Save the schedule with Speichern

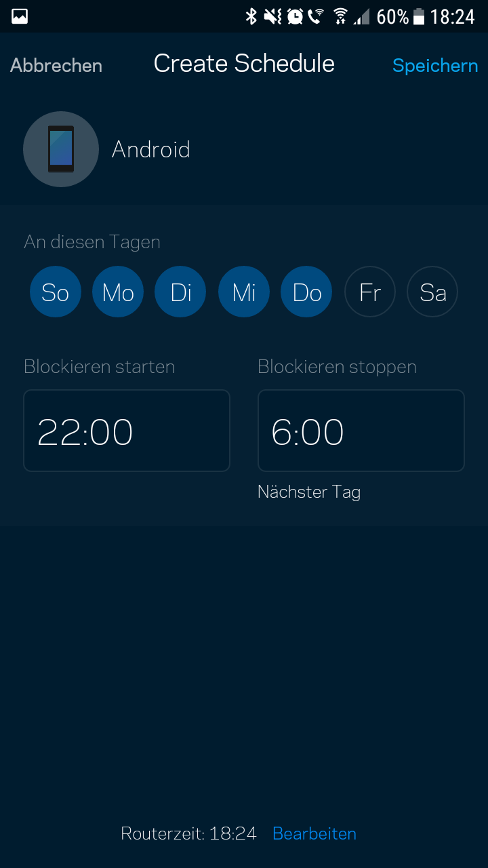(435, 66)
